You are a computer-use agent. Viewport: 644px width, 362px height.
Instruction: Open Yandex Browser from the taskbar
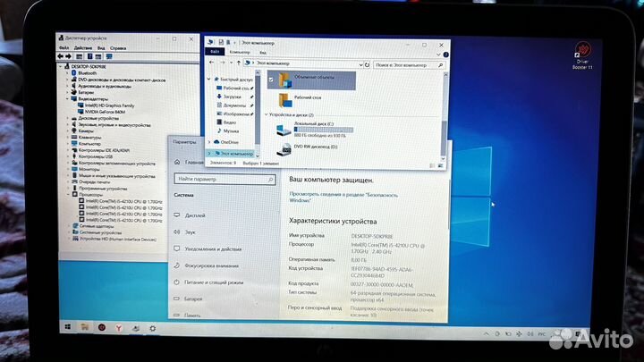pos(118,328)
